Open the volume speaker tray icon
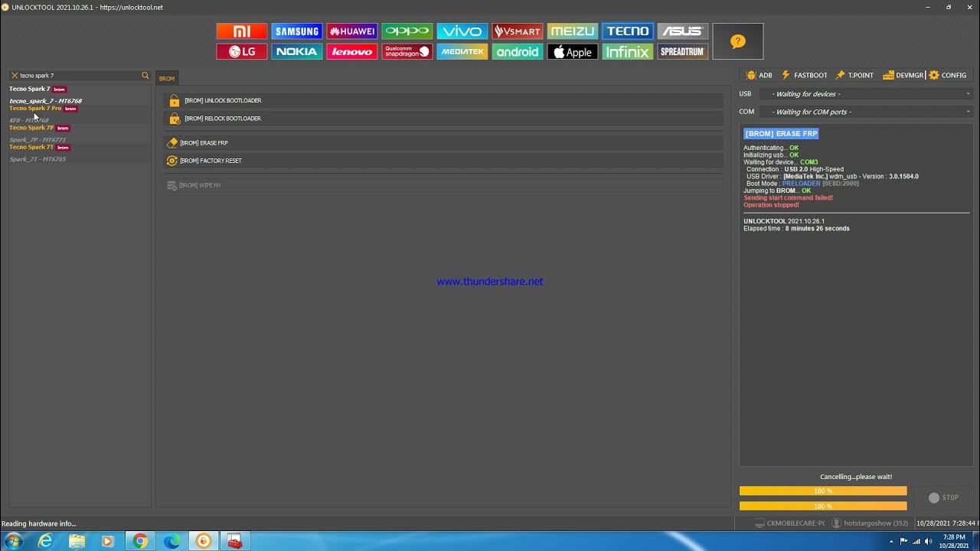Screen dimensions: 980x551 (929, 542)
